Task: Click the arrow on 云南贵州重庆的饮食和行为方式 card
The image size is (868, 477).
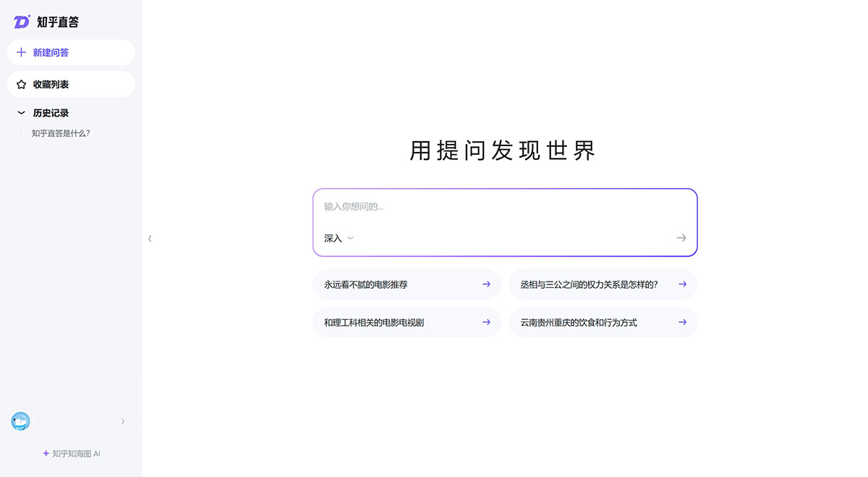Action: 681,322
